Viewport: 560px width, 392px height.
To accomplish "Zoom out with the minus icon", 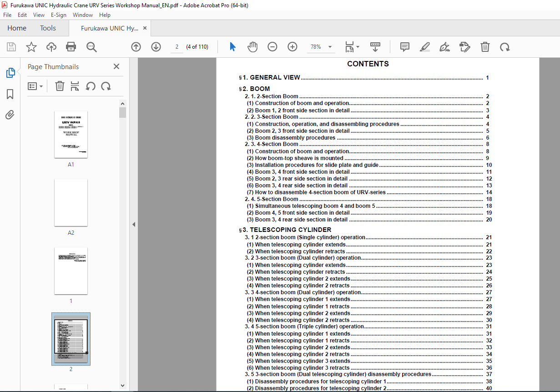I will [x=272, y=47].
